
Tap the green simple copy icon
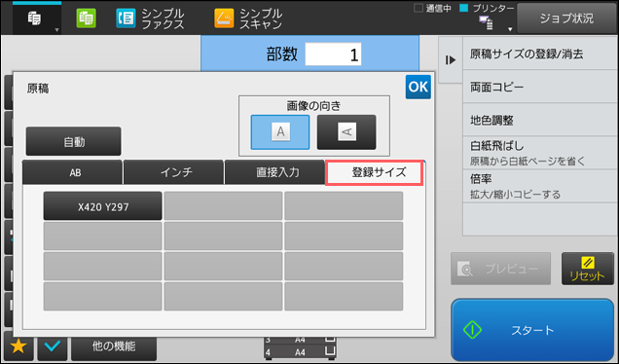point(86,18)
